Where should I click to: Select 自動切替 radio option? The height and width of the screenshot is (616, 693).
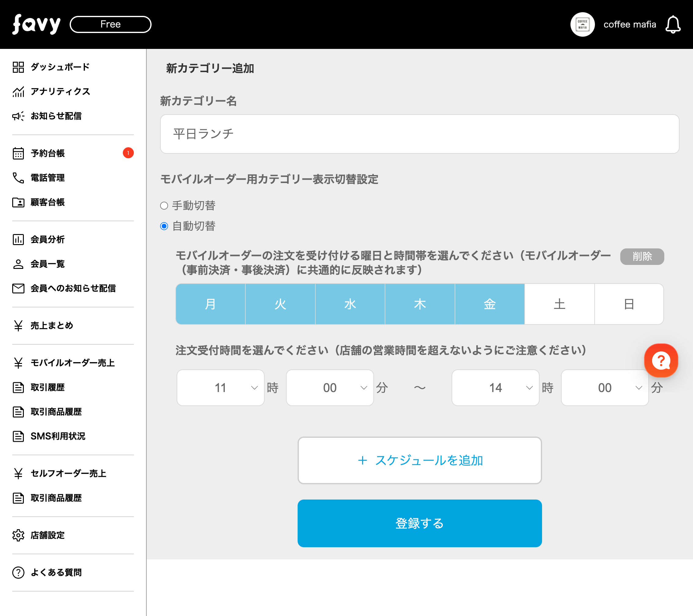coord(164,226)
